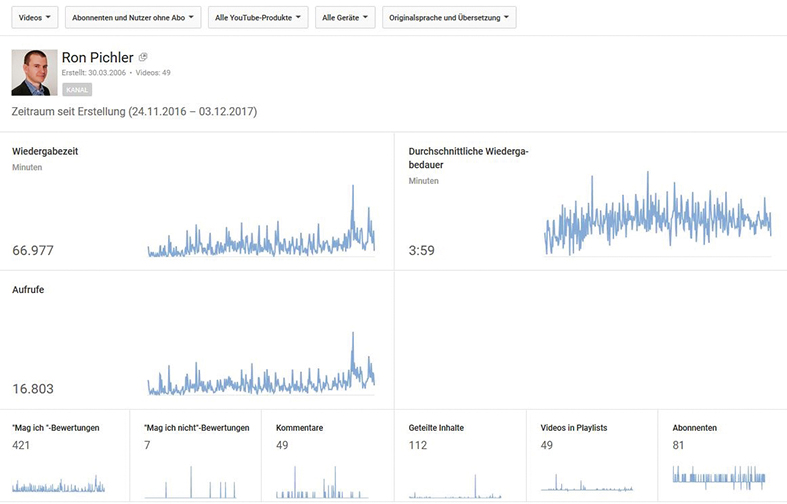The width and height of the screenshot is (787, 504).
Task: Open Videos in Playlists stats
Action: click(x=573, y=428)
